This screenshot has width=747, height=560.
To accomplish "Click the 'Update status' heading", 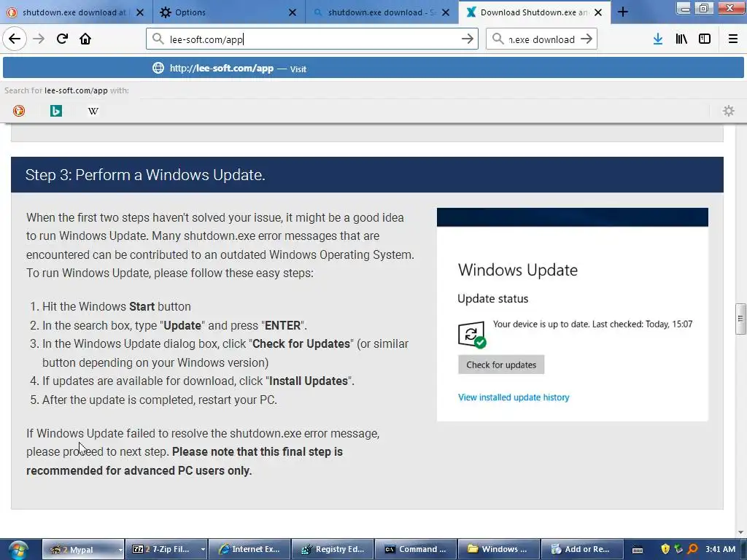I will coord(492,298).
